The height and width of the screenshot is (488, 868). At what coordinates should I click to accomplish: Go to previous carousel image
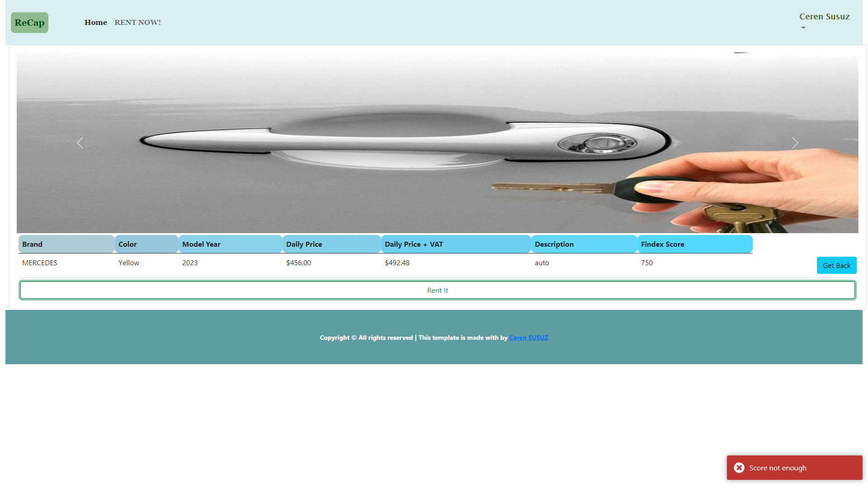point(80,143)
